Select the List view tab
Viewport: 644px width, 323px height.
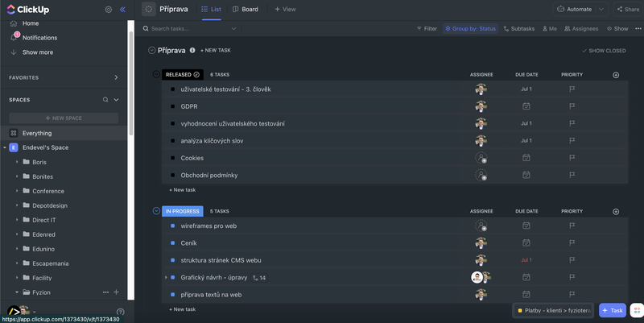[x=211, y=10]
